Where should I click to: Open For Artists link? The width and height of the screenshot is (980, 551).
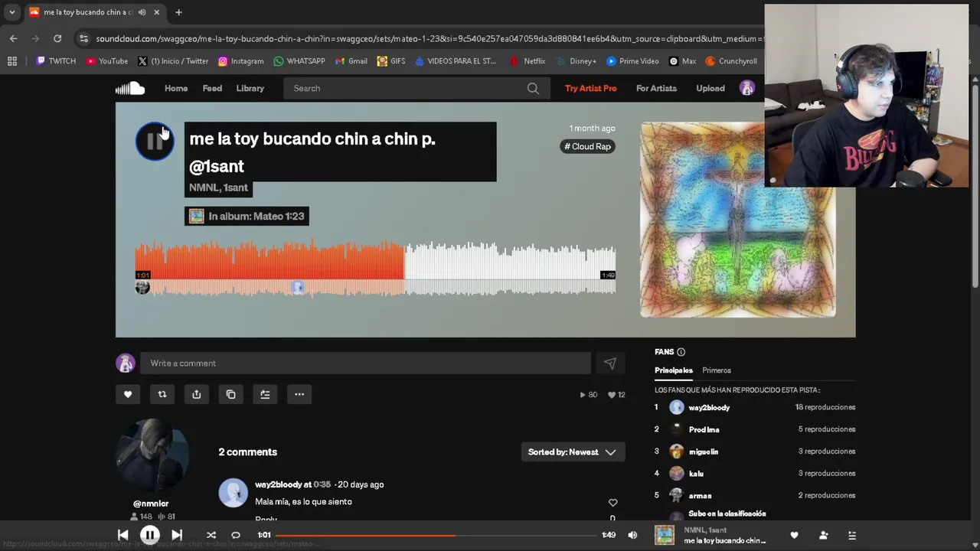coord(656,89)
